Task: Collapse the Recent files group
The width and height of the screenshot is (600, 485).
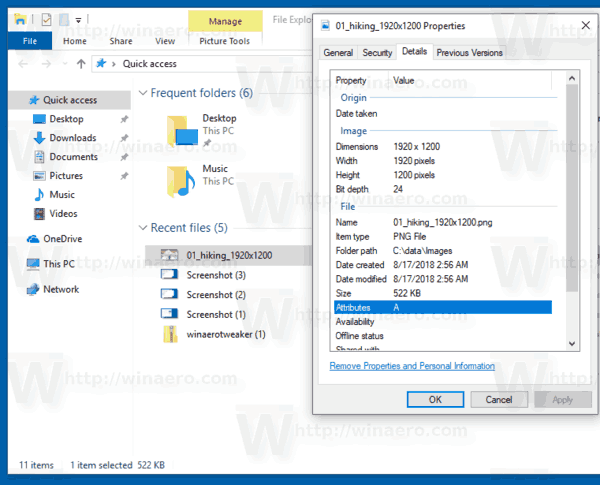Action: [x=143, y=228]
